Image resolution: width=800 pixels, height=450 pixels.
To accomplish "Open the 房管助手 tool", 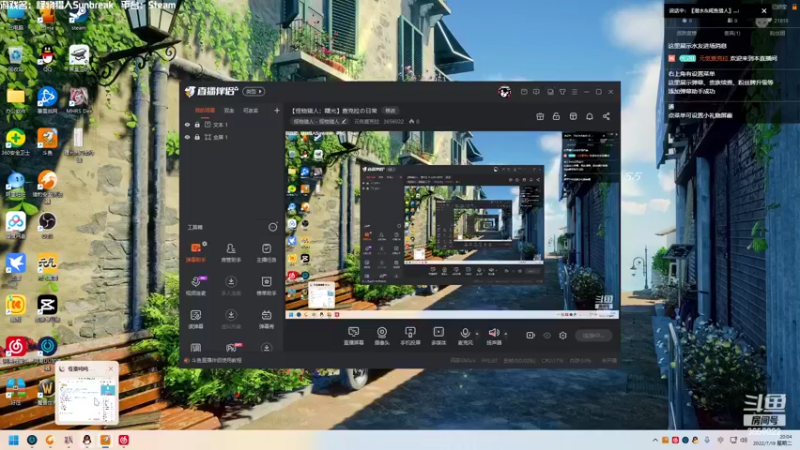I will point(231,252).
